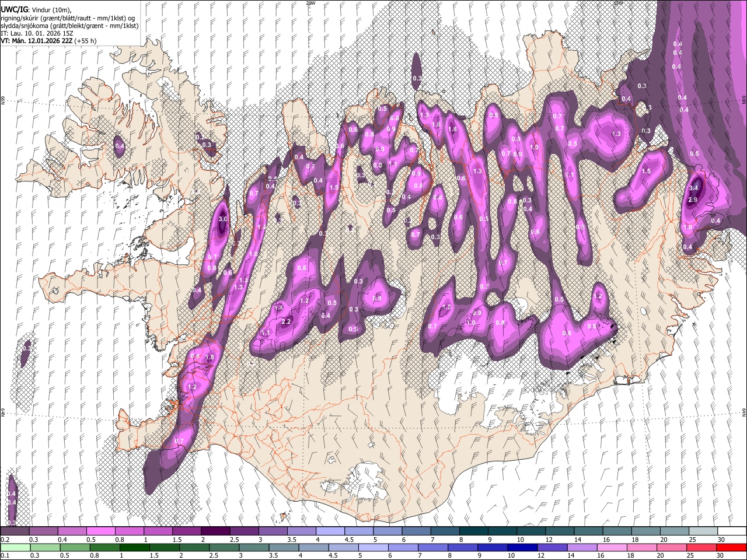
Task: Click the darkest green 1–1.5 lower legend swatch
Action: pos(134,548)
